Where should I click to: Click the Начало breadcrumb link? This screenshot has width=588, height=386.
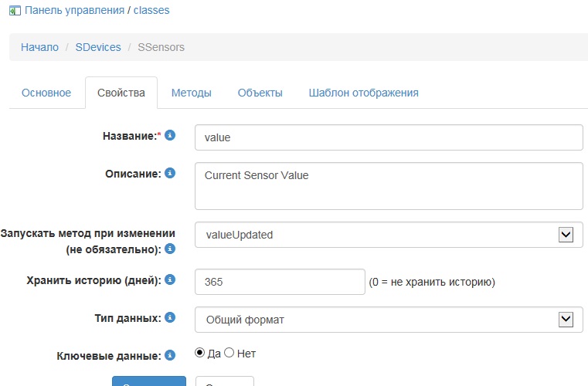(x=39, y=47)
